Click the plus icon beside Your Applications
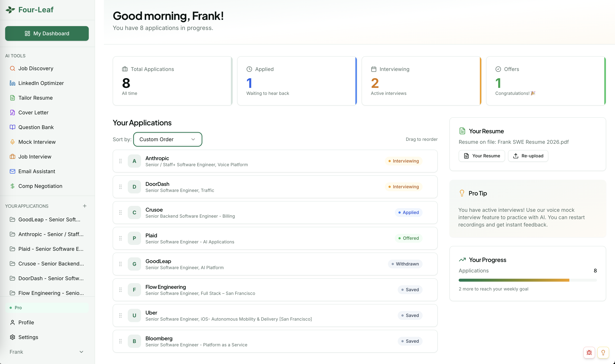 click(85, 206)
